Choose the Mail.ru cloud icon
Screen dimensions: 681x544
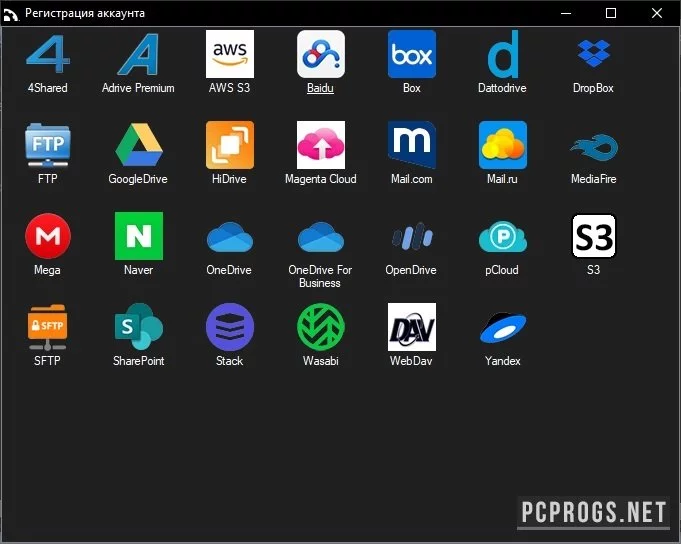coord(503,145)
